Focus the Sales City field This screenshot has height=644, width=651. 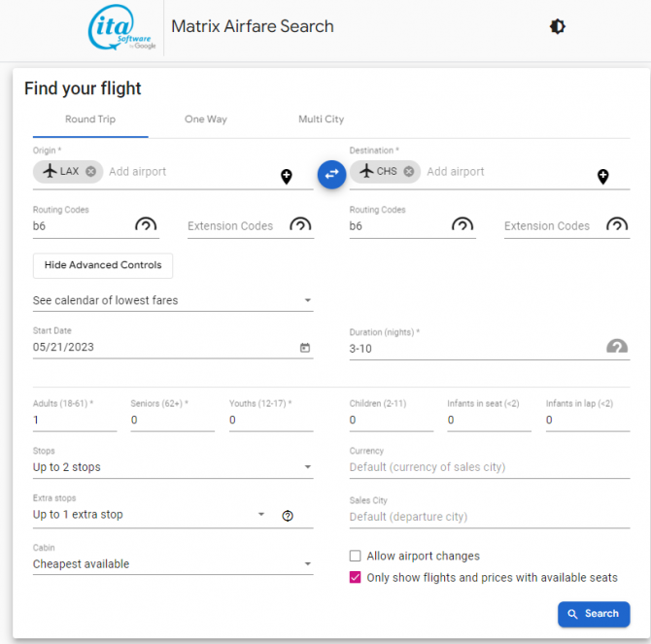490,517
